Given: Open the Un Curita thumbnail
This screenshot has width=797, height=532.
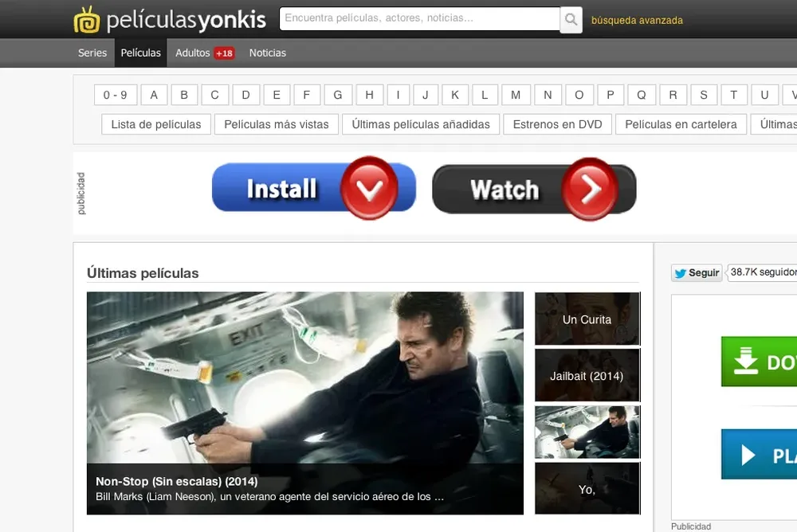Looking at the screenshot, I should pyautogui.click(x=587, y=319).
